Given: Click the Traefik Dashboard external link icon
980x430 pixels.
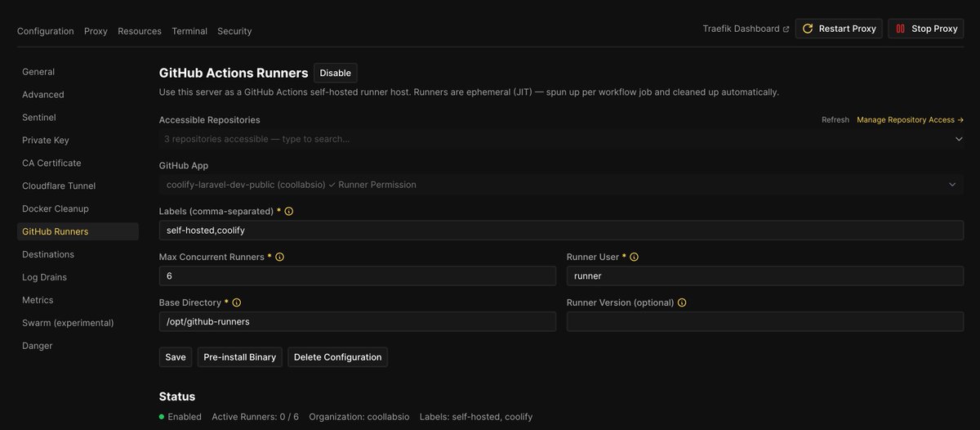Looking at the screenshot, I should point(786,29).
